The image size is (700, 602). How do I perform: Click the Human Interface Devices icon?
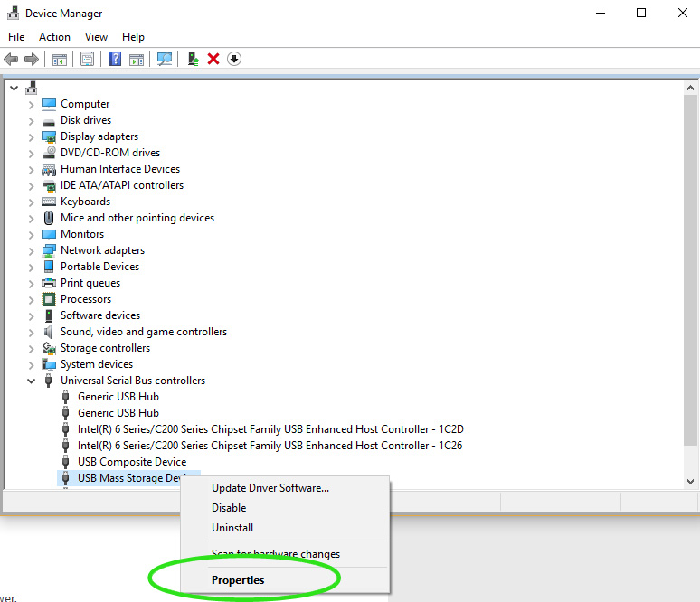[x=49, y=169]
